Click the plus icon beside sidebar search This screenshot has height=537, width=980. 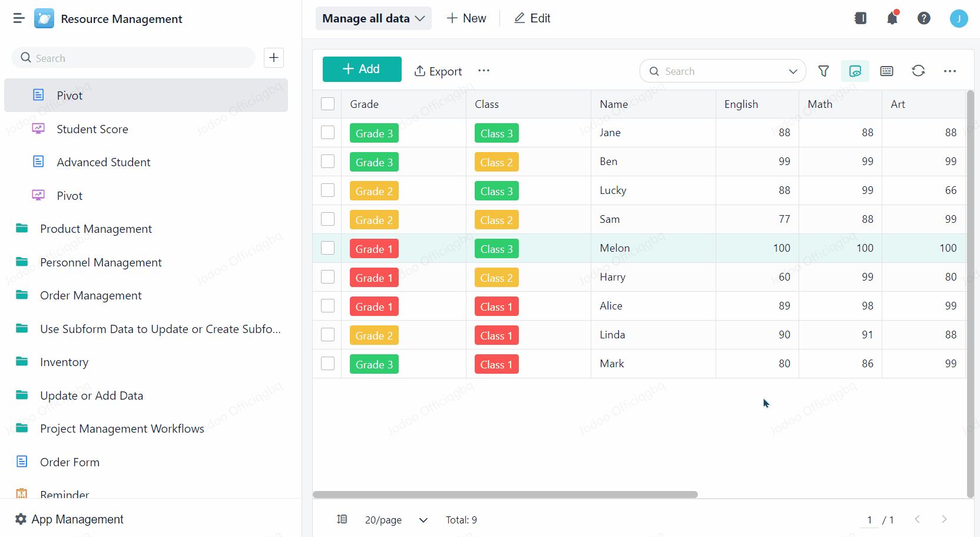(274, 58)
